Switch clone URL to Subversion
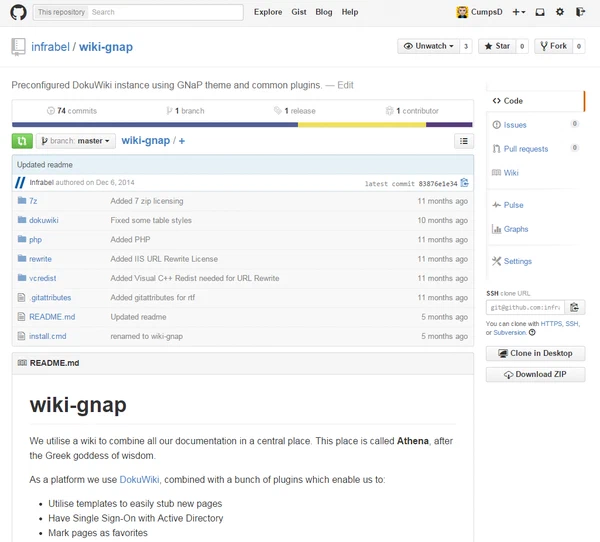 tap(510, 333)
